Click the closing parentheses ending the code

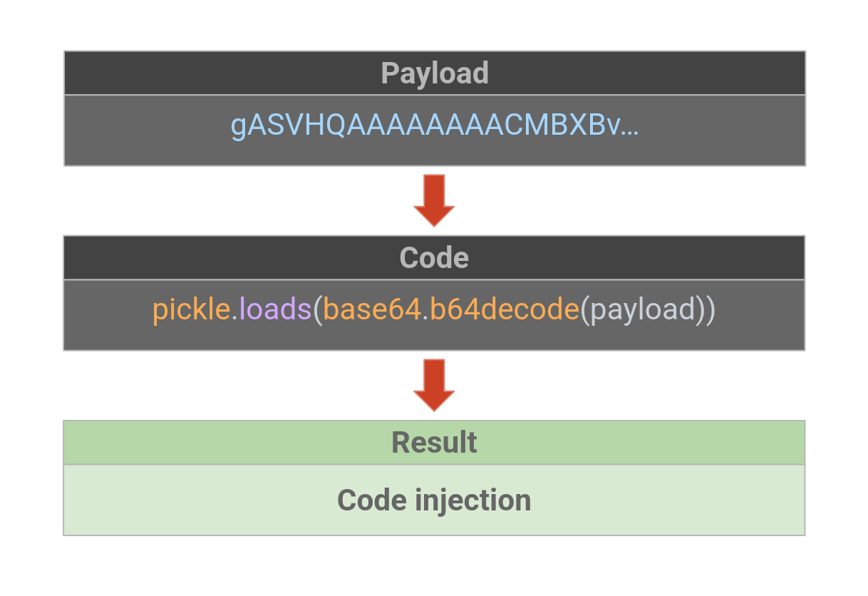point(706,309)
